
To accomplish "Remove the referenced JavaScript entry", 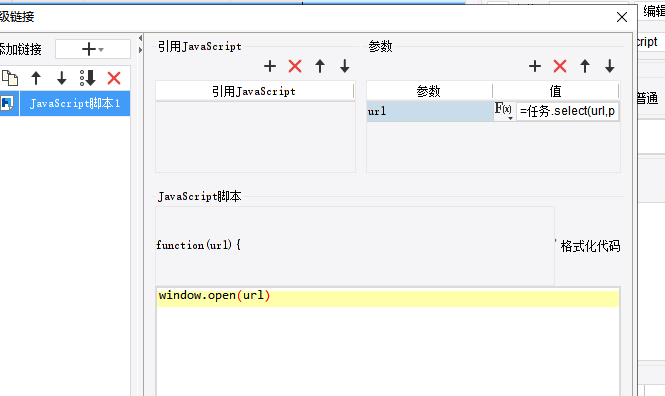I will pyautogui.click(x=295, y=66).
